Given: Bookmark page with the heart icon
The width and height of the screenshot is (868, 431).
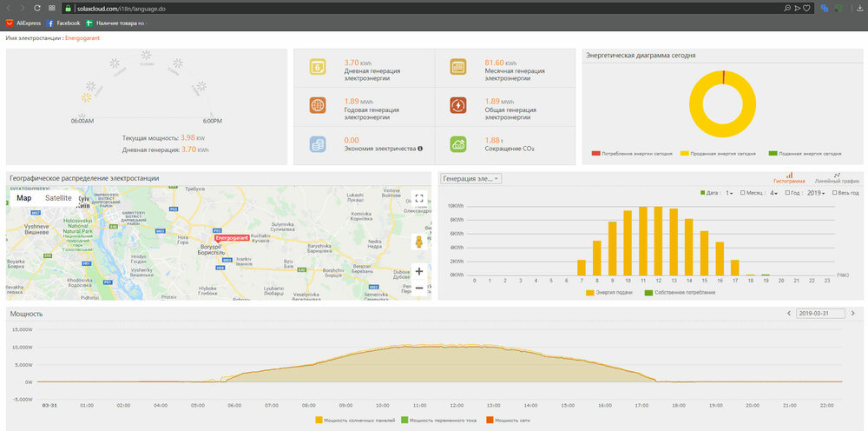Looking at the screenshot, I should tap(806, 9).
